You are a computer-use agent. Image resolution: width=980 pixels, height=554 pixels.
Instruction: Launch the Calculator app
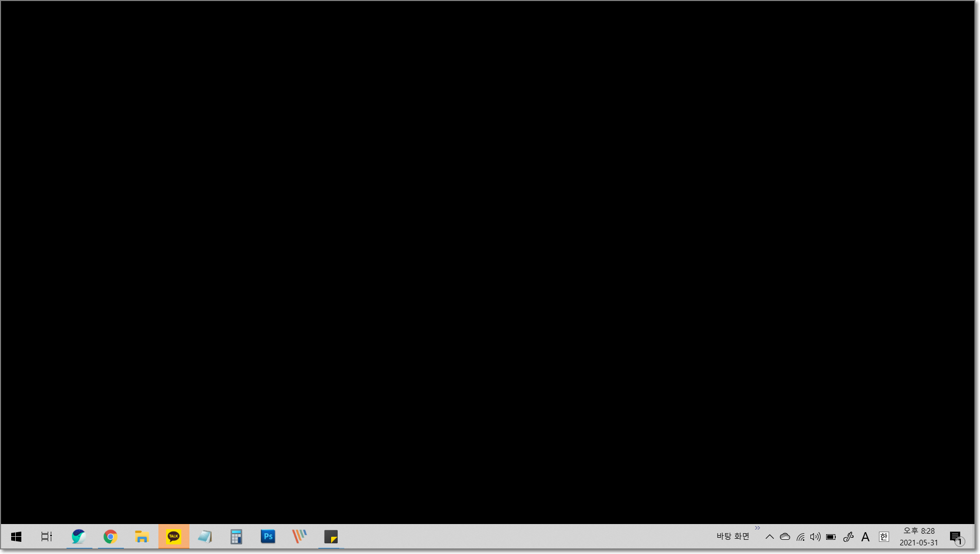[236, 537]
